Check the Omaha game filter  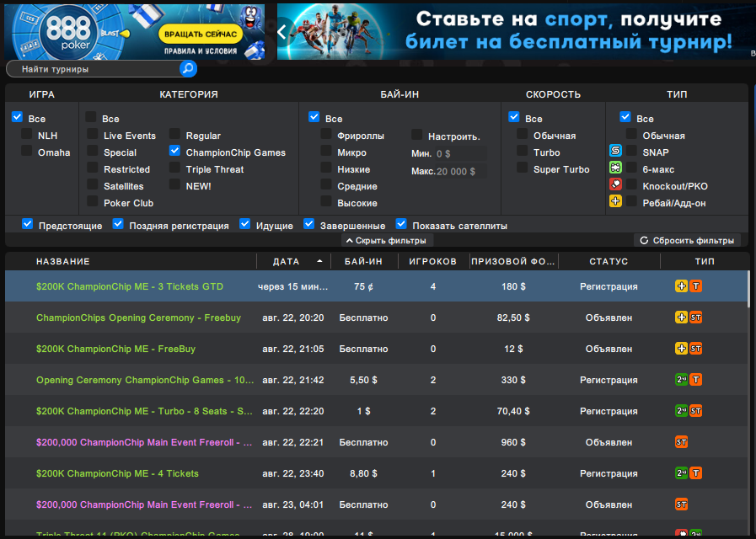pyautogui.click(x=27, y=151)
